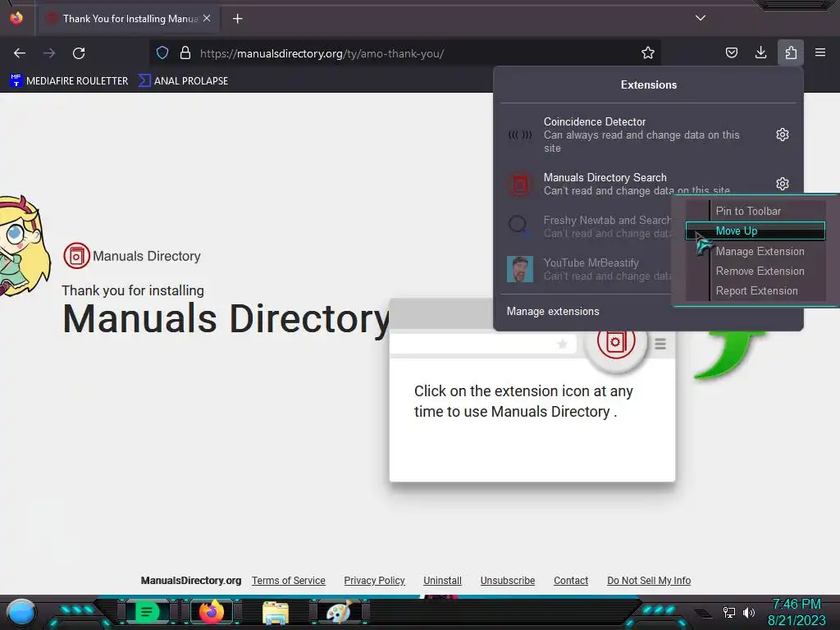Click Manuals Directory logo on page
The image size is (840, 630).
click(132, 256)
